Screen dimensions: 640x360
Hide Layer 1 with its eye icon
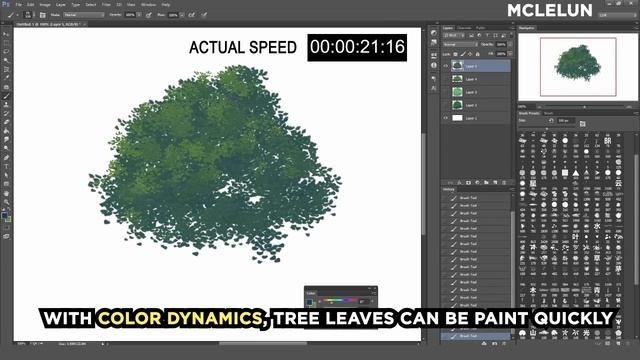[446, 118]
